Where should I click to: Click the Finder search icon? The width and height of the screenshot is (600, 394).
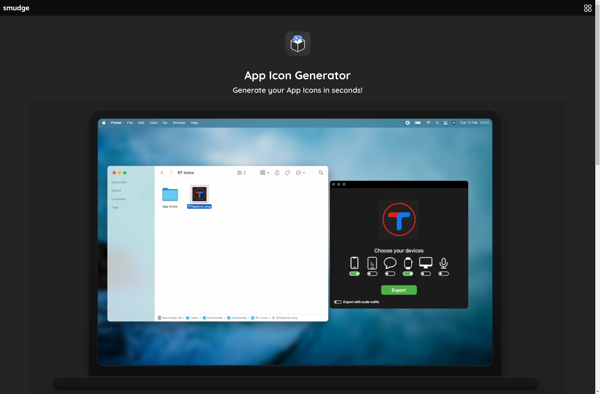(321, 173)
